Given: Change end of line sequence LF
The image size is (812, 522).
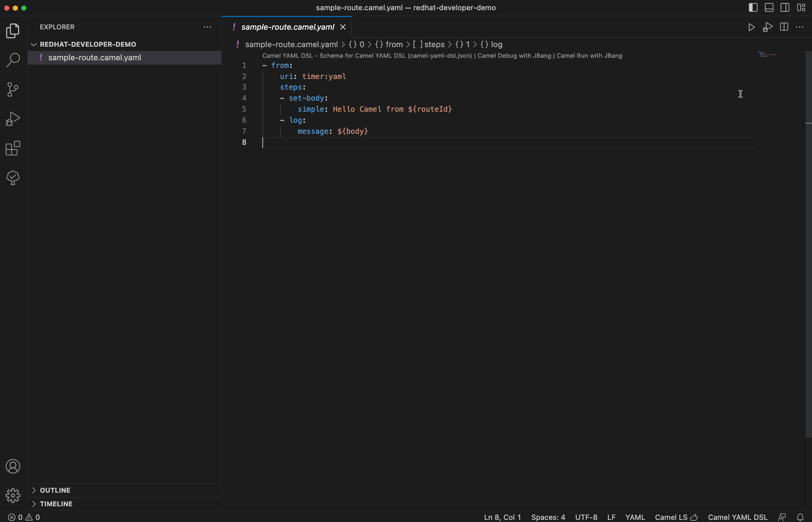Looking at the screenshot, I should (611, 517).
